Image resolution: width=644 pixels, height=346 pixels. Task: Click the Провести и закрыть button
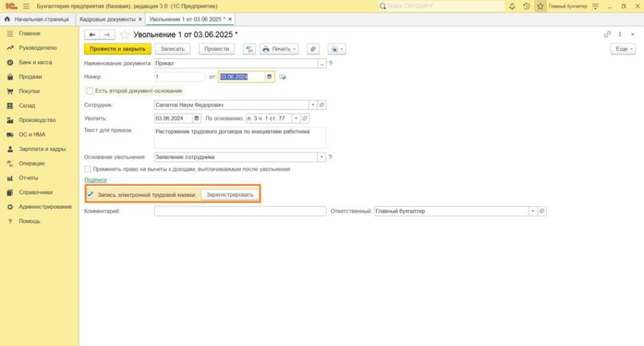[118, 49]
